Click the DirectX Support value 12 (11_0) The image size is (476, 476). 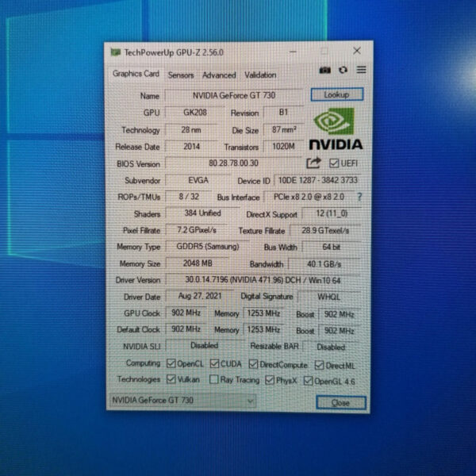(x=332, y=213)
